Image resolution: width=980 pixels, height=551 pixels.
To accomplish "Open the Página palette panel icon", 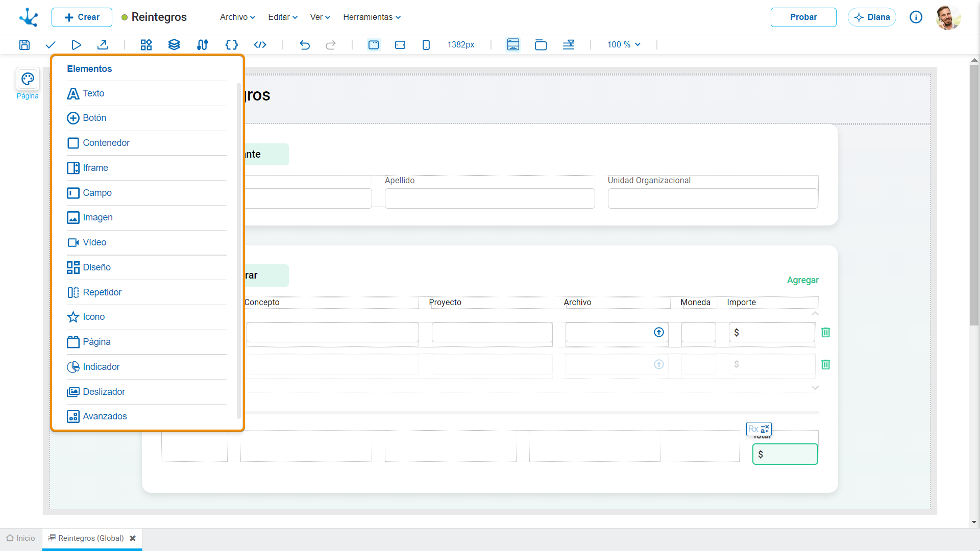I will pos(28,79).
